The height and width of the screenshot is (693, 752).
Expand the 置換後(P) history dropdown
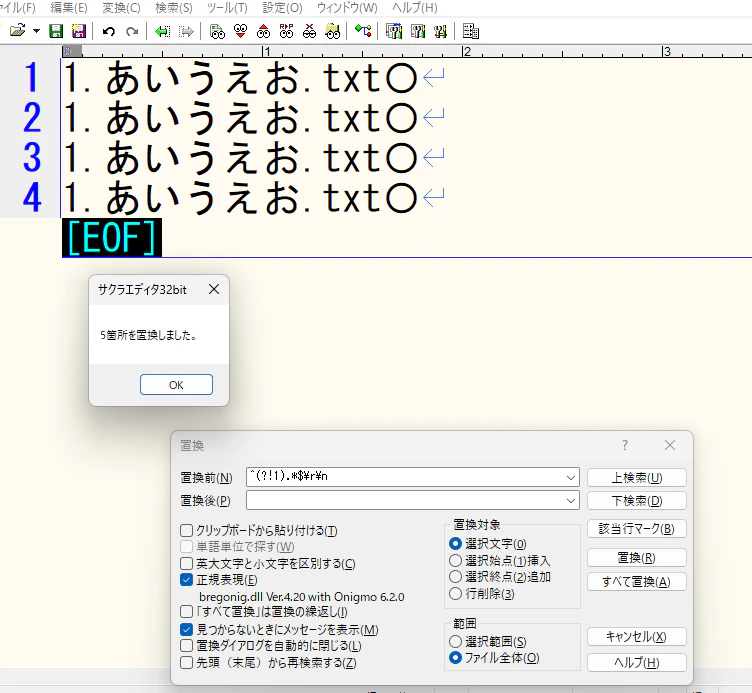[x=570, y=500]
